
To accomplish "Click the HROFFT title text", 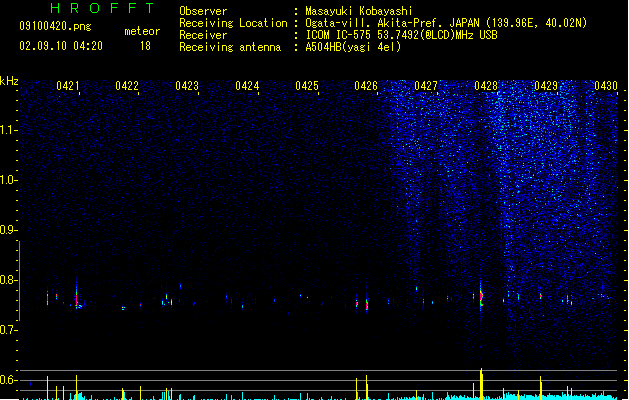I will pyautogui.click(x=102, y=8).
